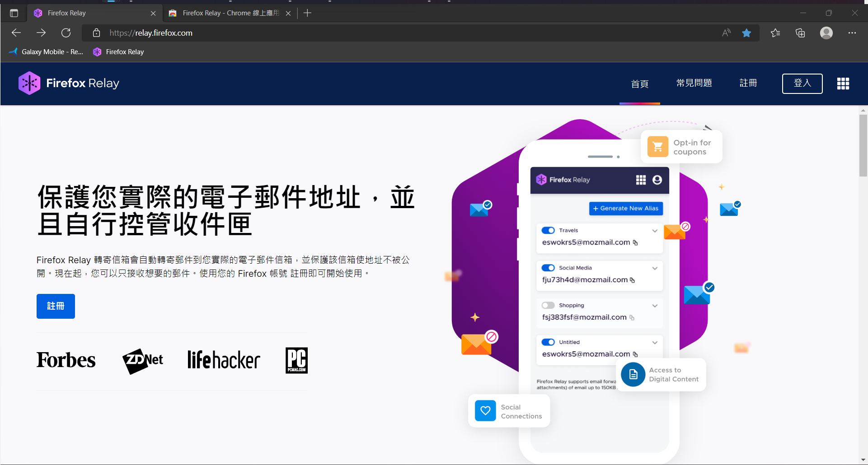The image size is (868, 465).
Task: Expand the Shopping alias chevron
Action: pos(655,306)
